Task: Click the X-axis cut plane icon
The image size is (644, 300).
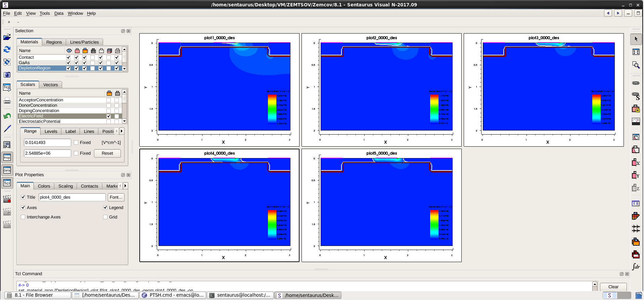Action: [x=636, y=162]
